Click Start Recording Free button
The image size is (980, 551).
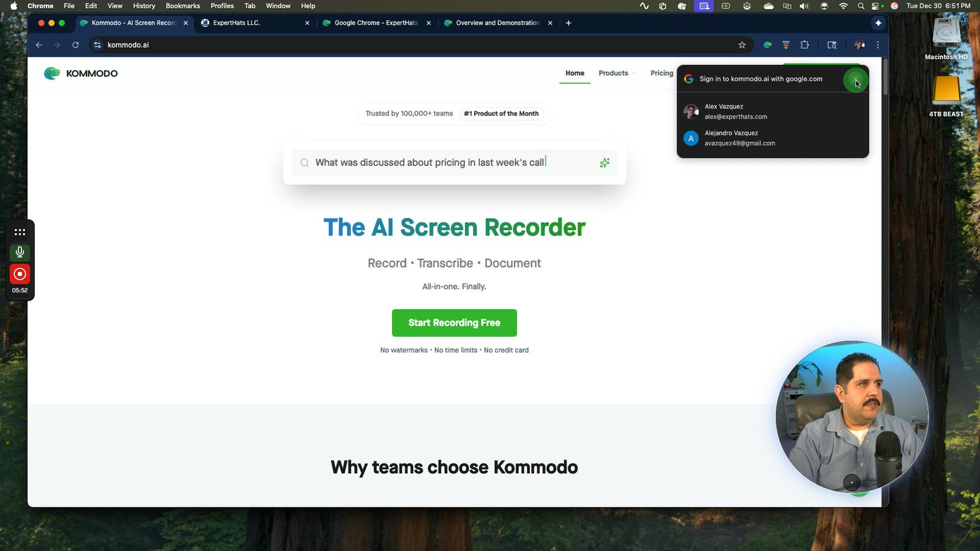click(454, 323)
